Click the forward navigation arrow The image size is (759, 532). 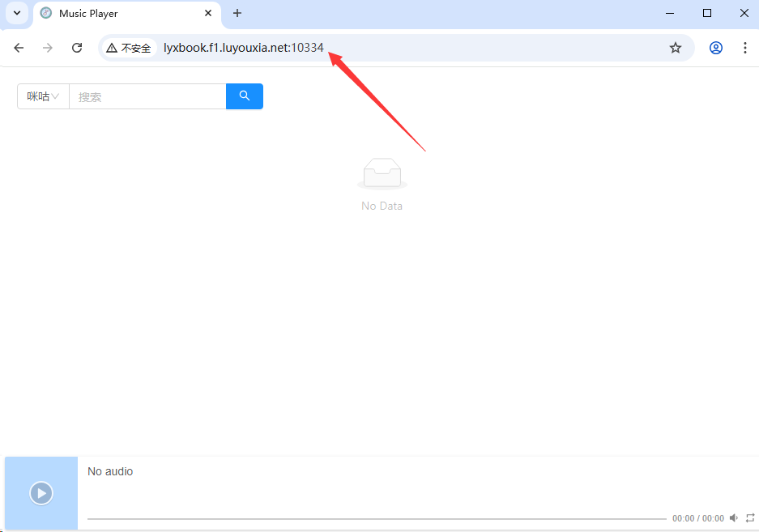(x=48, y=48)
